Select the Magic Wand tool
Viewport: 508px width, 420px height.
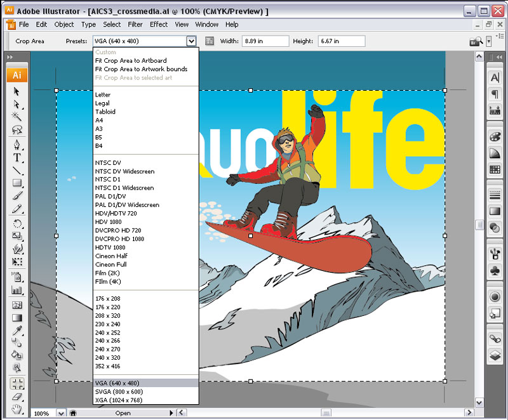17,117
